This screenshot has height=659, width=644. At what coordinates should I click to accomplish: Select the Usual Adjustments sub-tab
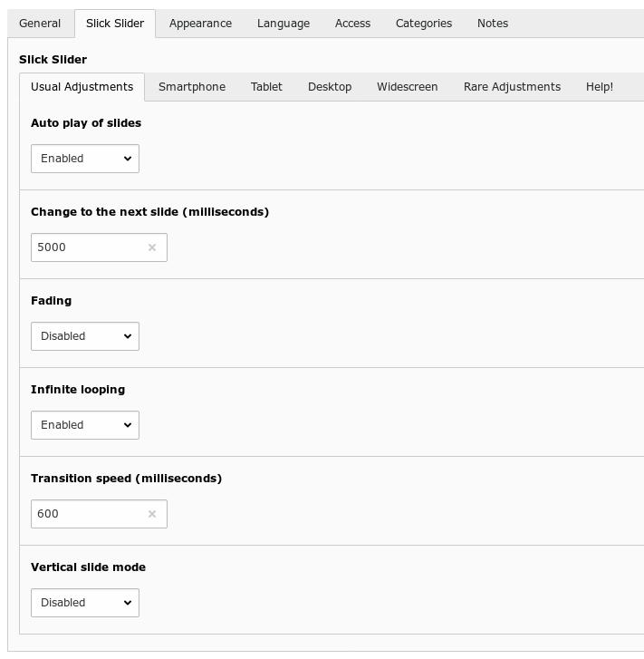tap(82, 87)
